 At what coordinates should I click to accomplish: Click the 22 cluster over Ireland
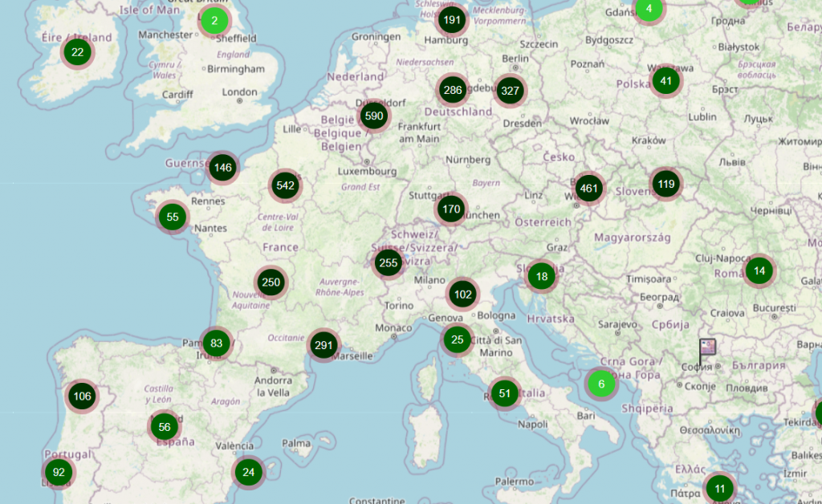[78, 53]
